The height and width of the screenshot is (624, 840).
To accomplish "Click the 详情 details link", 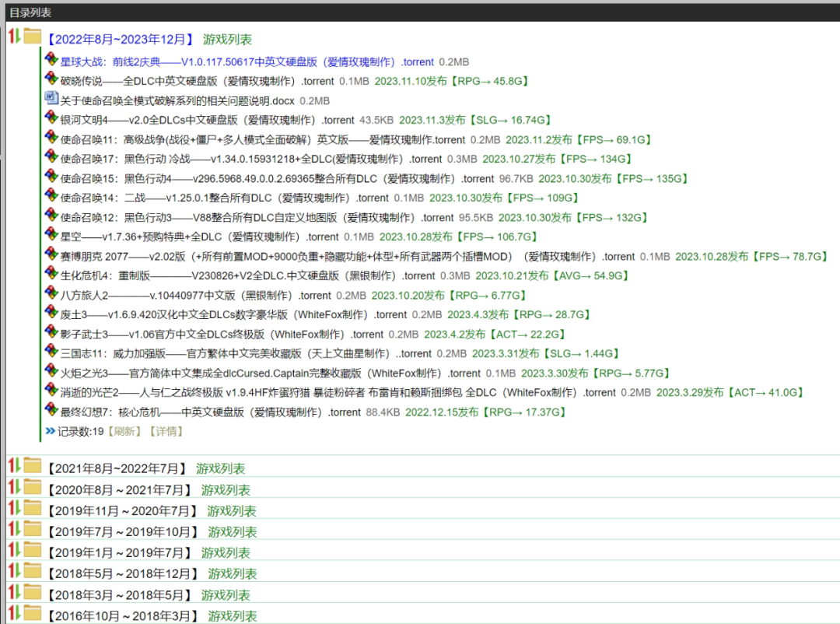I will coord(165,431).
